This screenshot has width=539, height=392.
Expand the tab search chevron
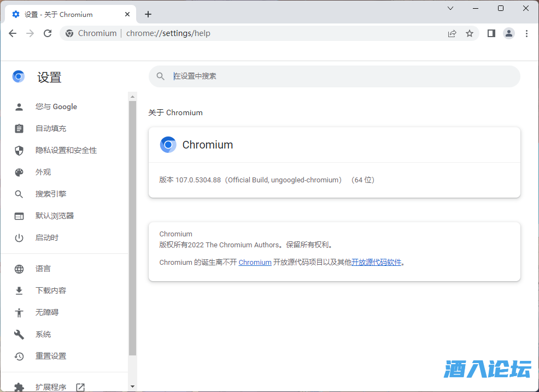(x=450, y=8)
